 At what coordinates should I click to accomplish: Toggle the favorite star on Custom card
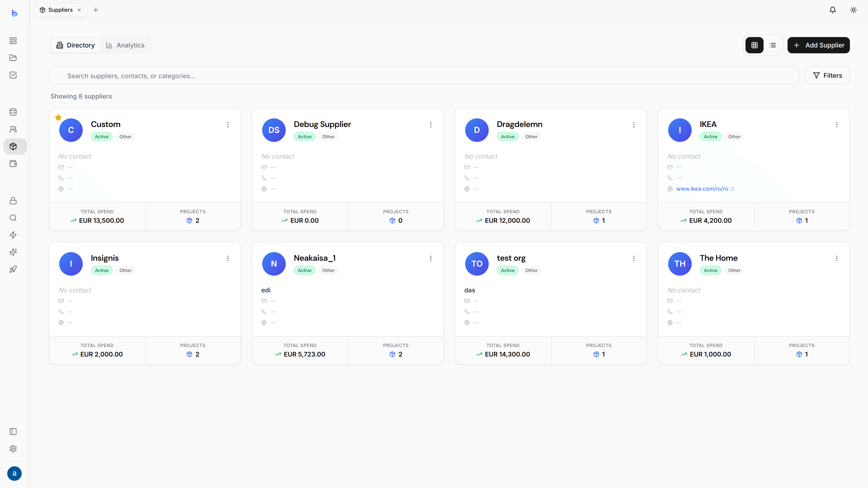[x=58, y=117]
